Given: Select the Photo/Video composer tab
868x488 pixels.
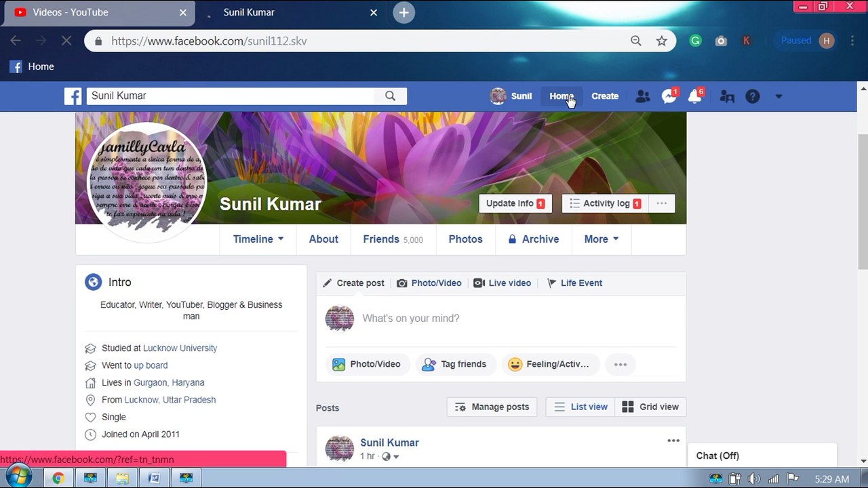Looking at the screenshot, I should pos(429,283).
